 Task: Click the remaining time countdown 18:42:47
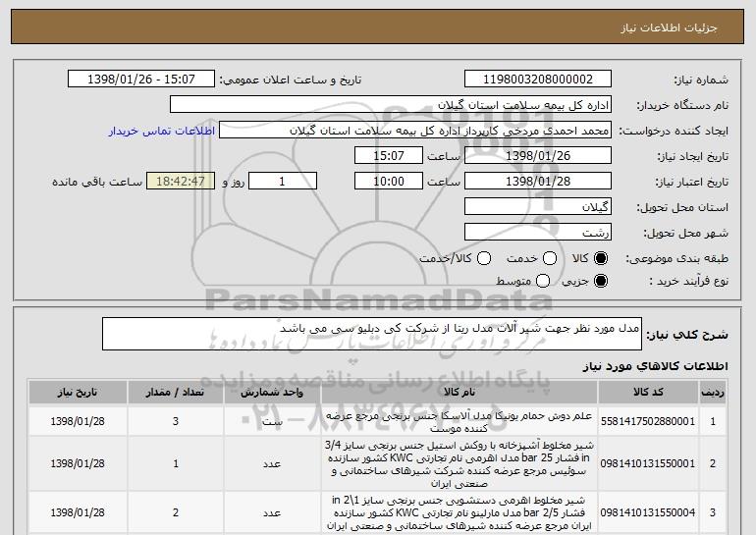click(181, 182)
